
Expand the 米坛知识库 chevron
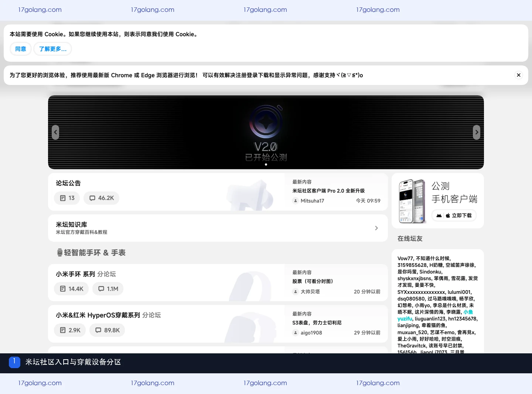(376, 228)
